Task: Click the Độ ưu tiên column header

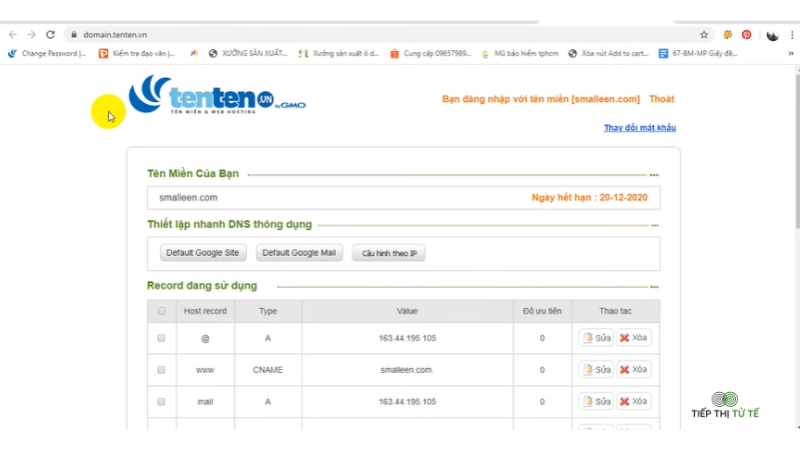Action: (542, 311)
